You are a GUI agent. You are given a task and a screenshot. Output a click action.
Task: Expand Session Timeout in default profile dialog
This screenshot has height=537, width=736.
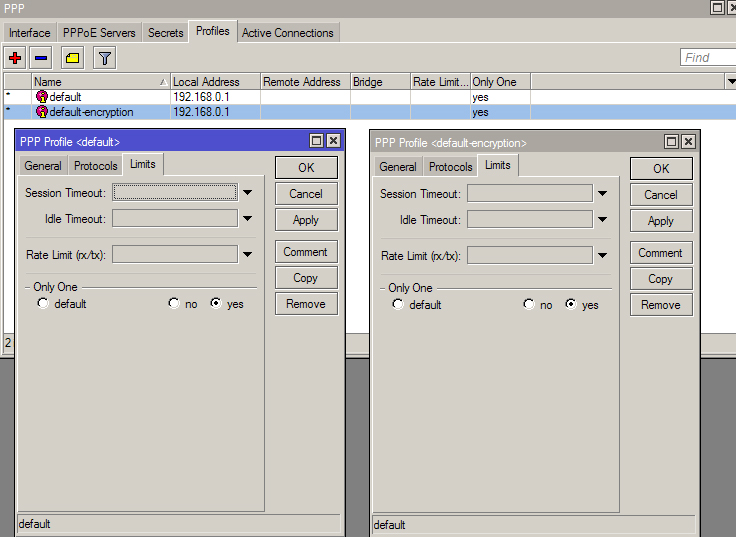click(x=247, y=193)
